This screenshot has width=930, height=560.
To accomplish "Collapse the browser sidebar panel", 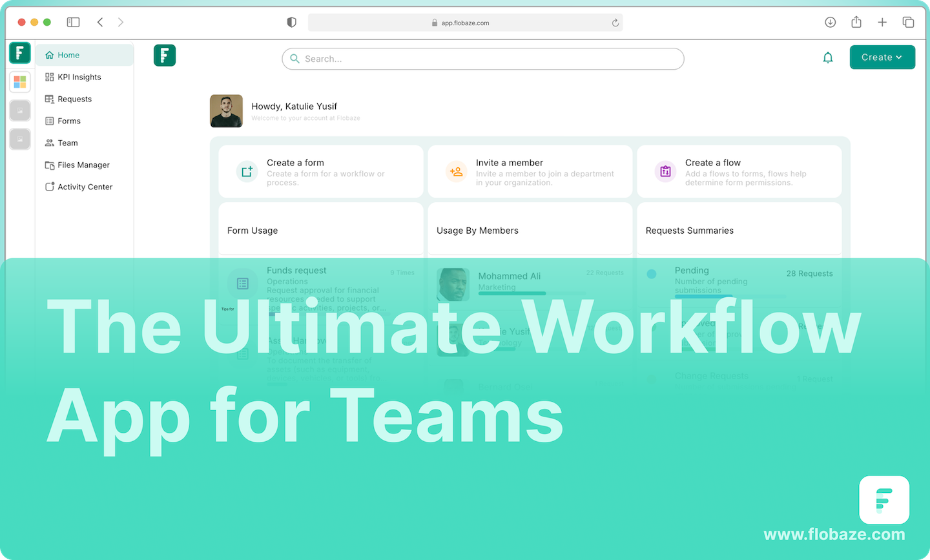I will pyautogui.click(x=73, y=21).
